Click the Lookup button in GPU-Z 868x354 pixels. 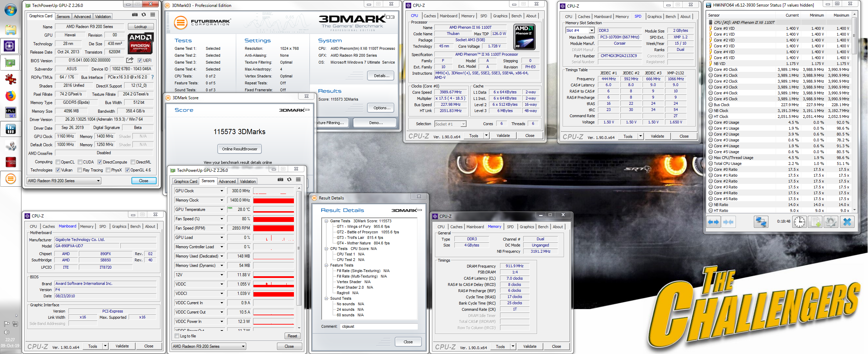[x=140, y=27]
